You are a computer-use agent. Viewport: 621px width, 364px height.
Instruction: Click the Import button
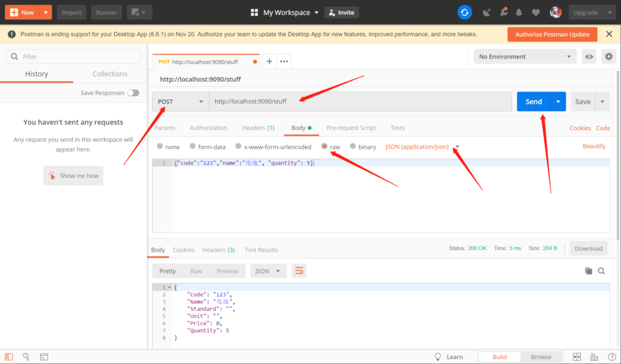pyautogui.click(x=72, y=12)
